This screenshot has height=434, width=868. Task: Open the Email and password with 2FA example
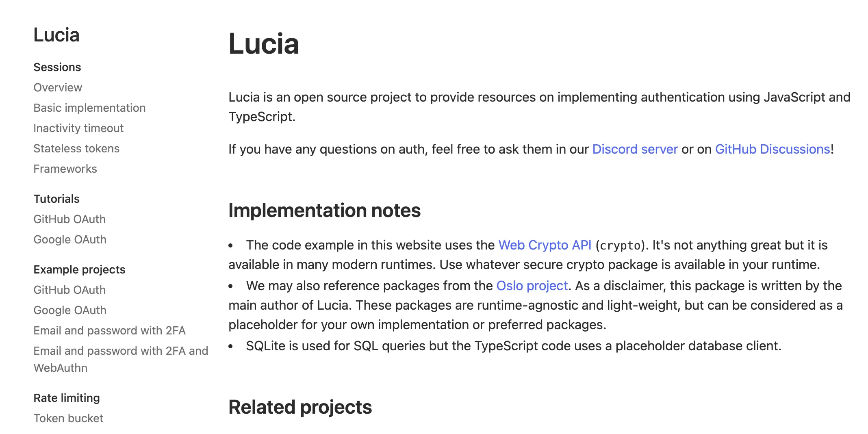[109, 330]
